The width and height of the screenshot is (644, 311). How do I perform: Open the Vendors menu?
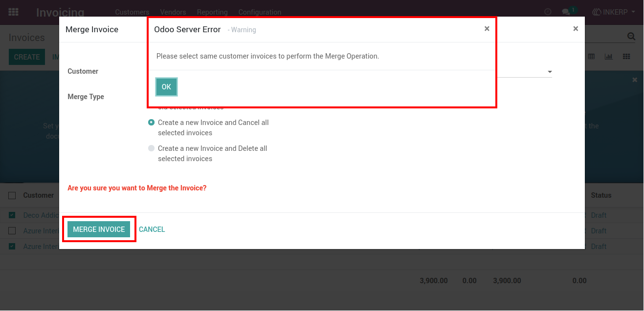coord(173,12)
